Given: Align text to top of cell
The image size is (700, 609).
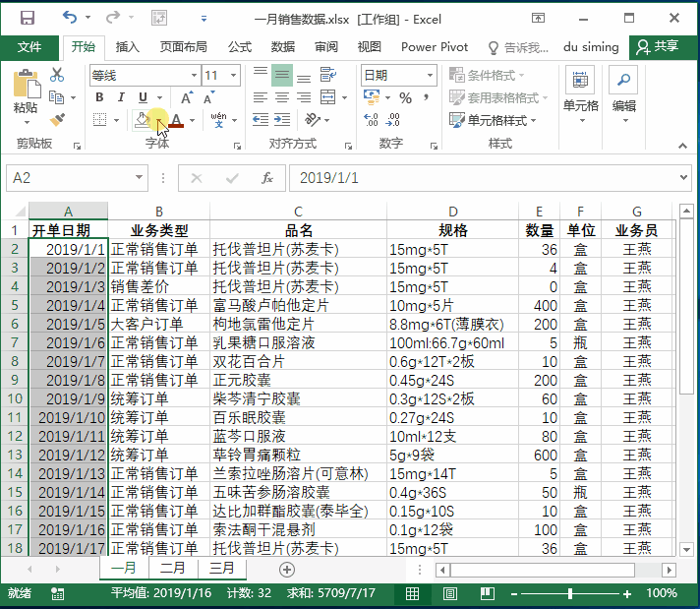Looking at the screenshot, I should [x=261, y=74].
